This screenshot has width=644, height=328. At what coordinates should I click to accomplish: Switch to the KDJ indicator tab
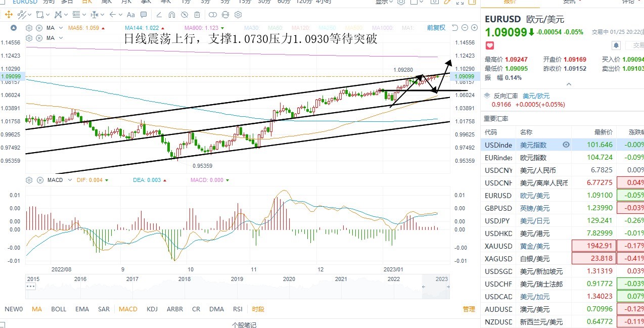152,309
